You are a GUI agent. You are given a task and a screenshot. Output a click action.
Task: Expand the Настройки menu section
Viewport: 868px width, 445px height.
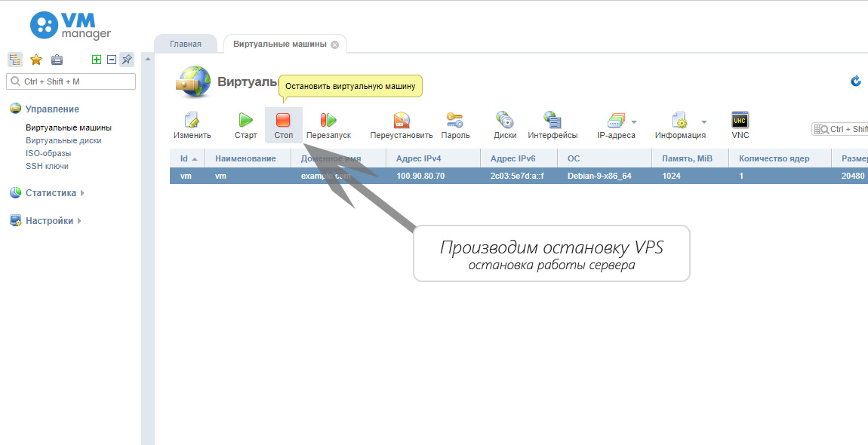[45, 221]
